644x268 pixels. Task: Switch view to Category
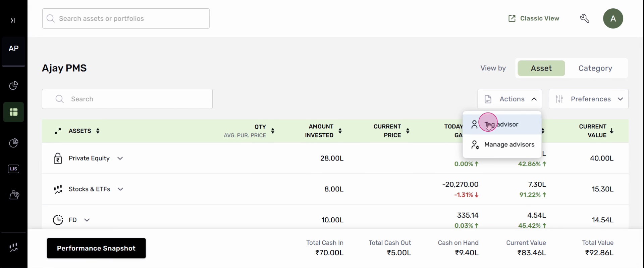[x=595, y=68]
